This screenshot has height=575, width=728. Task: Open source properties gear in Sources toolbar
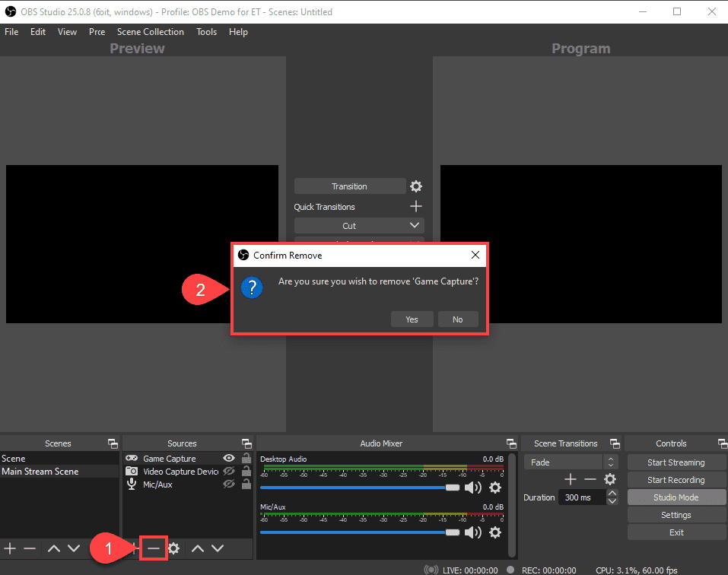point(174,548)
